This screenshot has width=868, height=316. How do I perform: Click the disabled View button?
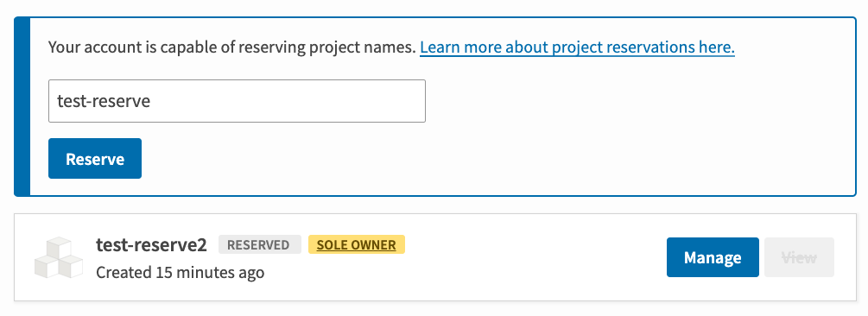[799, 257]
